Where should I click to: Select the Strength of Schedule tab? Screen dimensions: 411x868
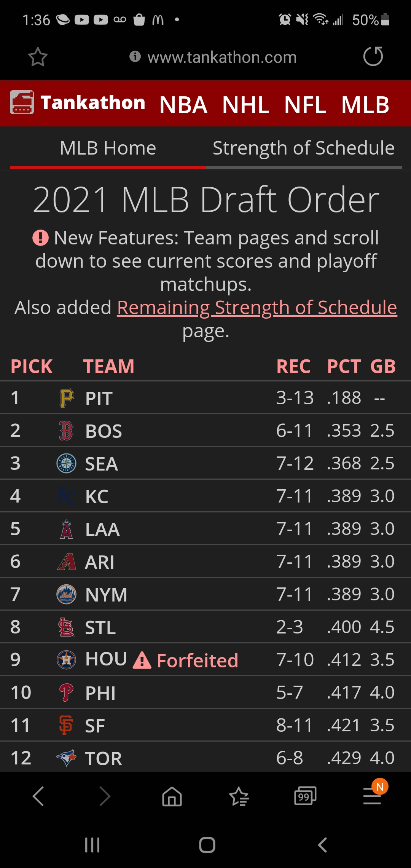[x=303, y=148]
